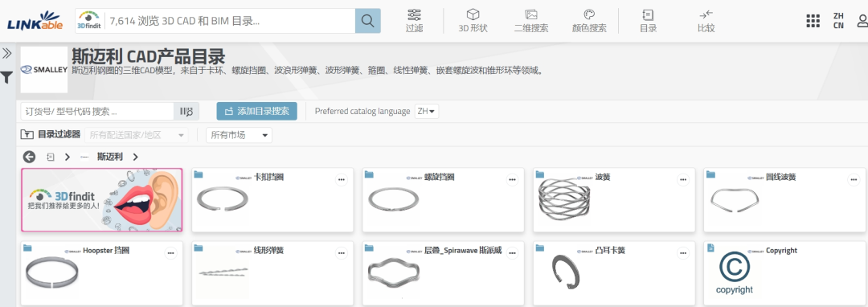This screenshot has height=307, width=868.
Task: Click the 3Dfindit logo in search bar
Action: click(89, 20)
